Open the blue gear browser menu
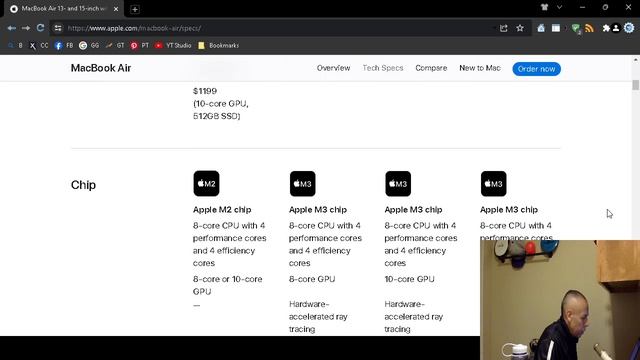 coord(629,28)
